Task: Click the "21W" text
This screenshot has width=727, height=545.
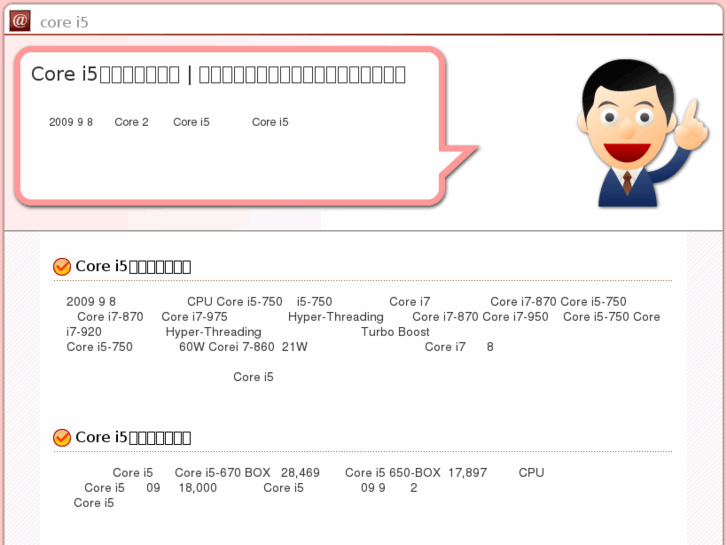Action: [x=295, y=347]
